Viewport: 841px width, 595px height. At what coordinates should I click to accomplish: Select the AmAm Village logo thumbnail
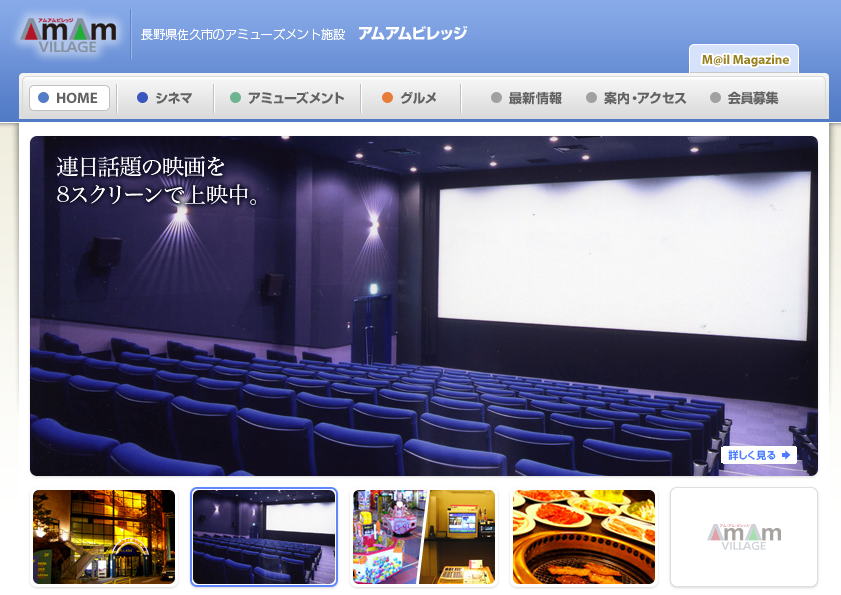pyautogui.click(x=744, y=537)
